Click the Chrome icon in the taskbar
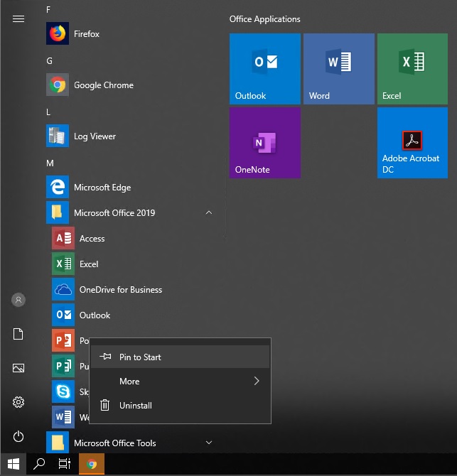This screenshot has width=457, height=476. 92,464
